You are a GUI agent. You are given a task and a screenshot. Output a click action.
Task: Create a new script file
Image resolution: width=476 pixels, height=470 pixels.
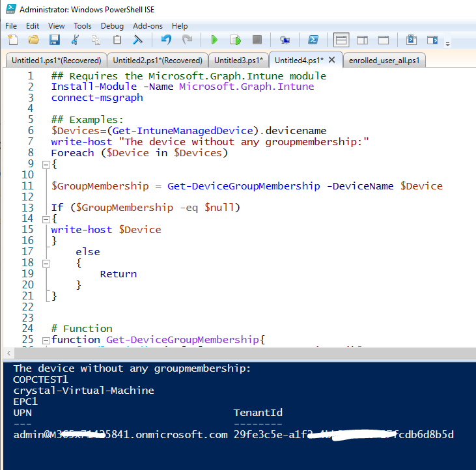pyautogui.click(x=13, y=40)
